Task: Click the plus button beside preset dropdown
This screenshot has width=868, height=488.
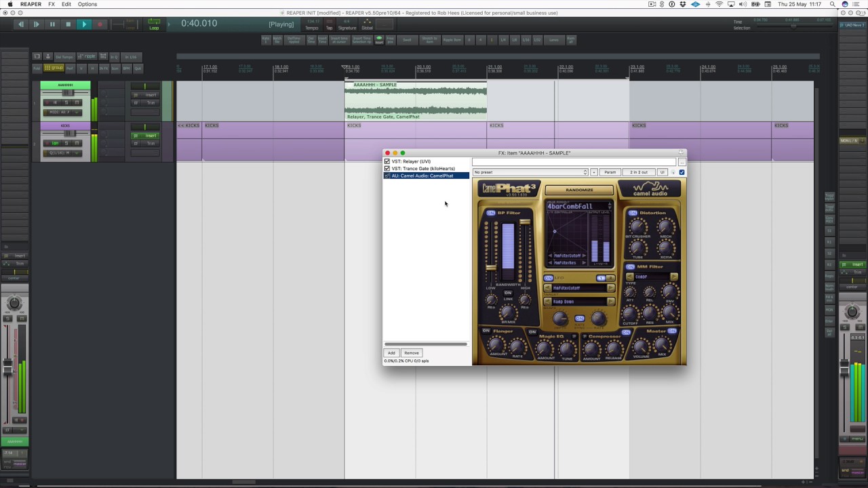Action: pyautogui.click(x=594, y=172)
